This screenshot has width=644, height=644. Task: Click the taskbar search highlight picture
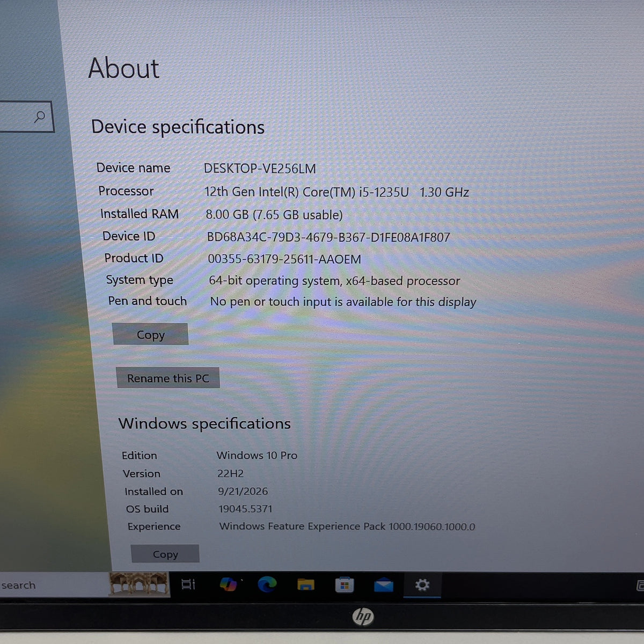(x=139, y=584)
